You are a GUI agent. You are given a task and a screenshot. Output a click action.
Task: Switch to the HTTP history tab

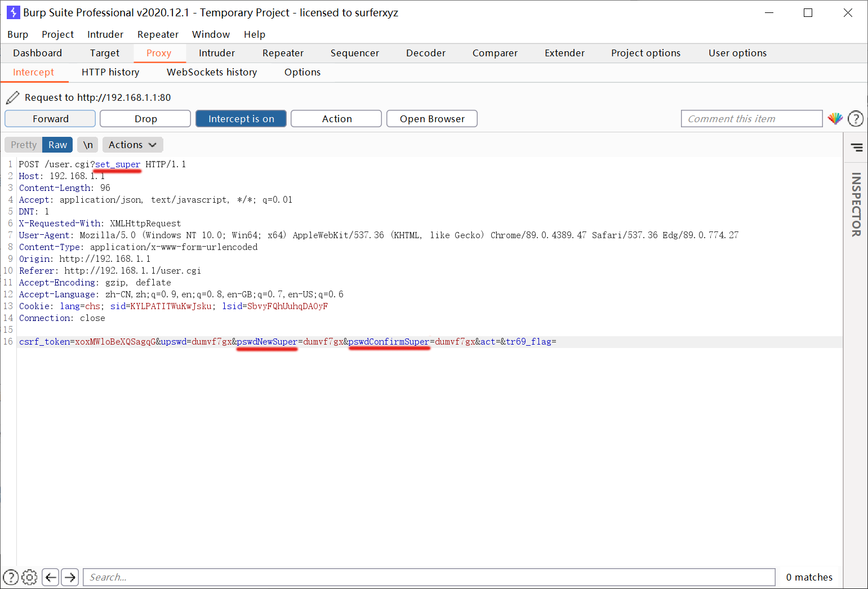tap(110, 72)
